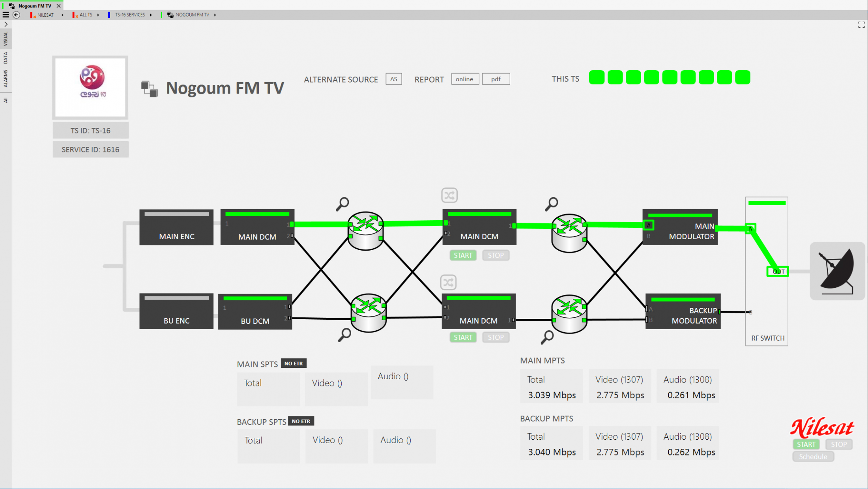Click the SERVICE ID: 1616 label
Image resolution: width=868 pixels, height=489 pixels.
coord(90,150)
